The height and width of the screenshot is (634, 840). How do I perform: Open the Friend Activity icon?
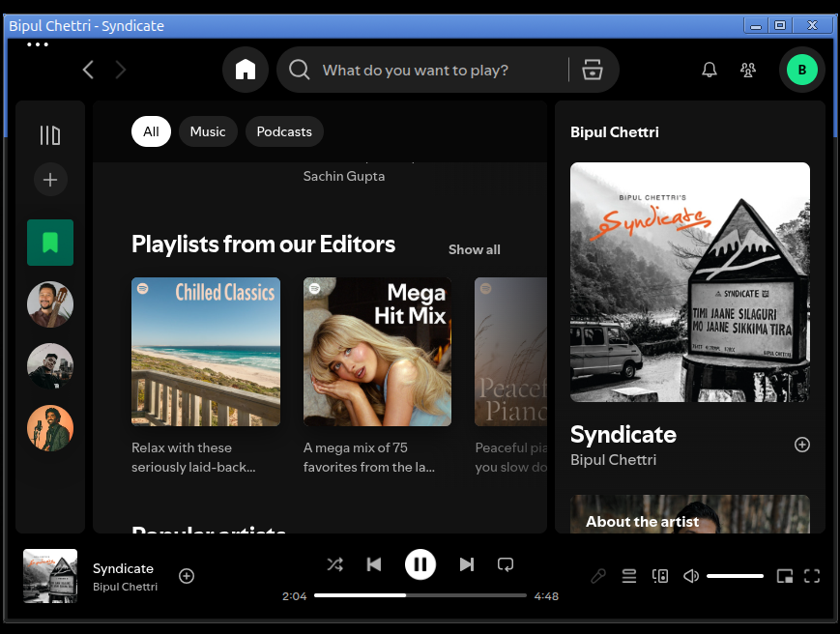[x=748, y=70]
